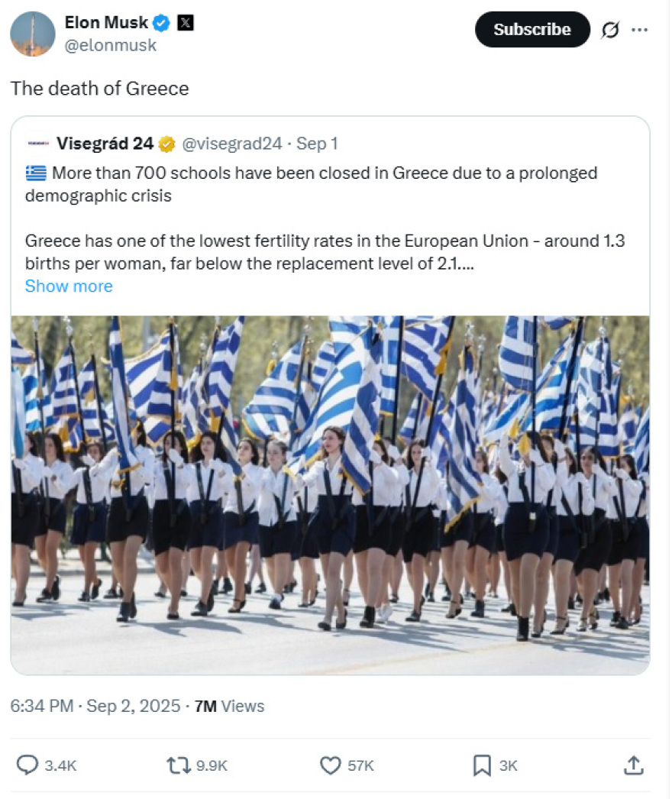Click the Visegrád 24 small avatar
This screenshot has height=799, width=672.
coord(38,144)
